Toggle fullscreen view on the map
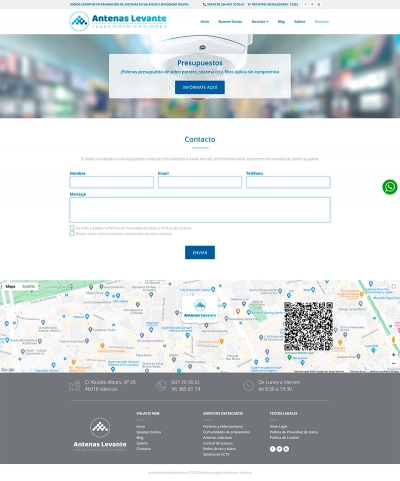The image size is (400, 481). (393, 287)
